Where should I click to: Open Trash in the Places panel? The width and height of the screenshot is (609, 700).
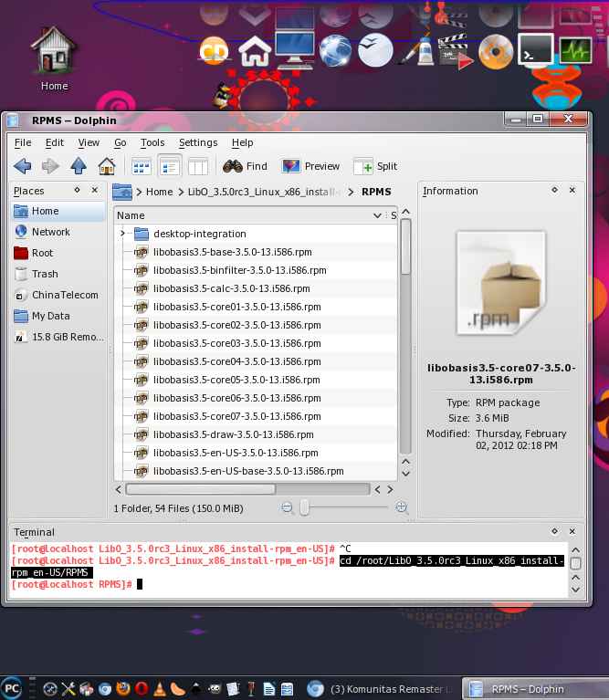click(x=58, y=274)
